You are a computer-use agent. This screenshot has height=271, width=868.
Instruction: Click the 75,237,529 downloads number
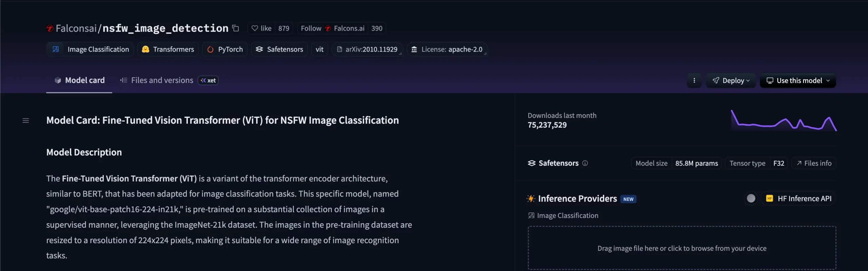(x=547, y=125)
